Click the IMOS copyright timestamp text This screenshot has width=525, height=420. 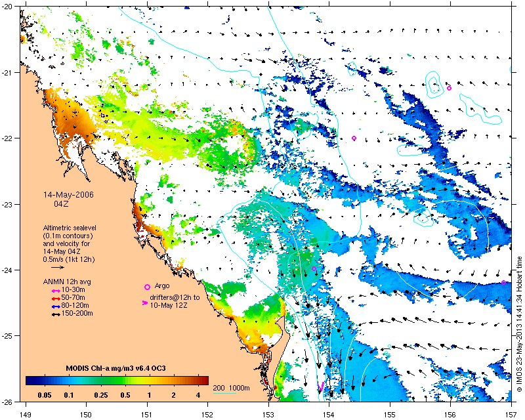click(x=520, y=324)
